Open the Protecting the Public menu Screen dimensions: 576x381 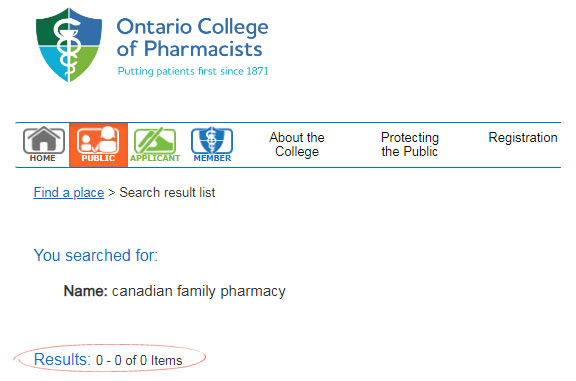[410, 144]
